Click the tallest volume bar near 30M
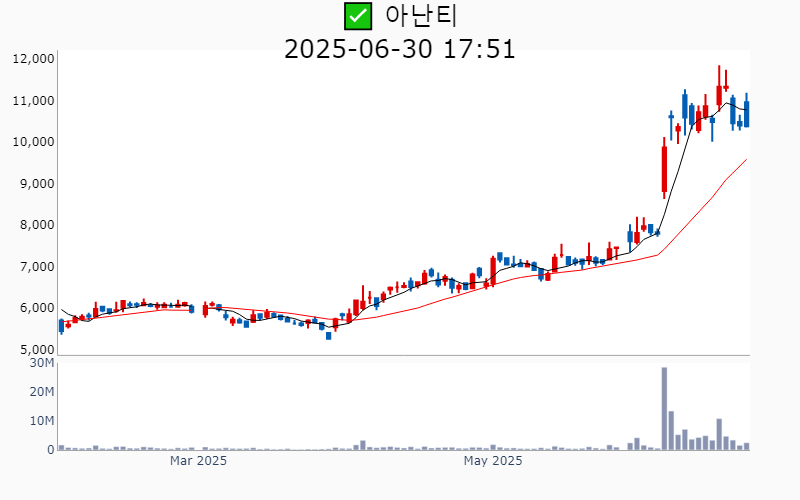 pos(664,409)
